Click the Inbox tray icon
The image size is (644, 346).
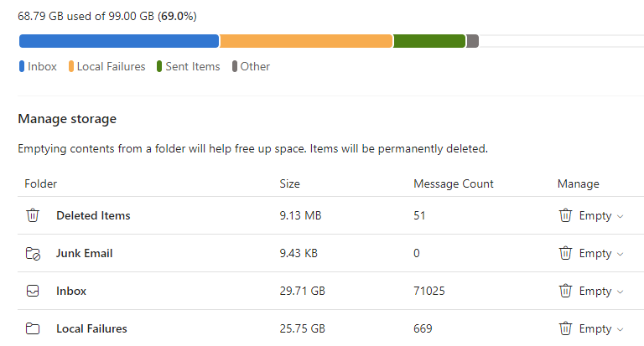(x=33, y=291)
